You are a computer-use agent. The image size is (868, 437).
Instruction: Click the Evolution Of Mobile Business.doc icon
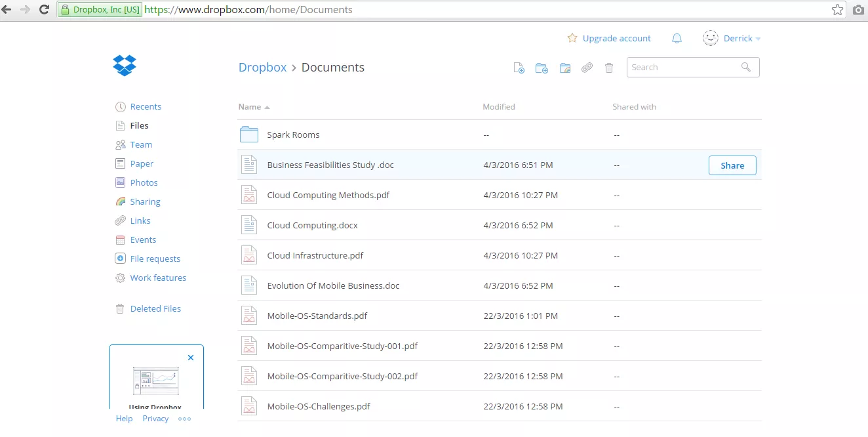(249, 285)
